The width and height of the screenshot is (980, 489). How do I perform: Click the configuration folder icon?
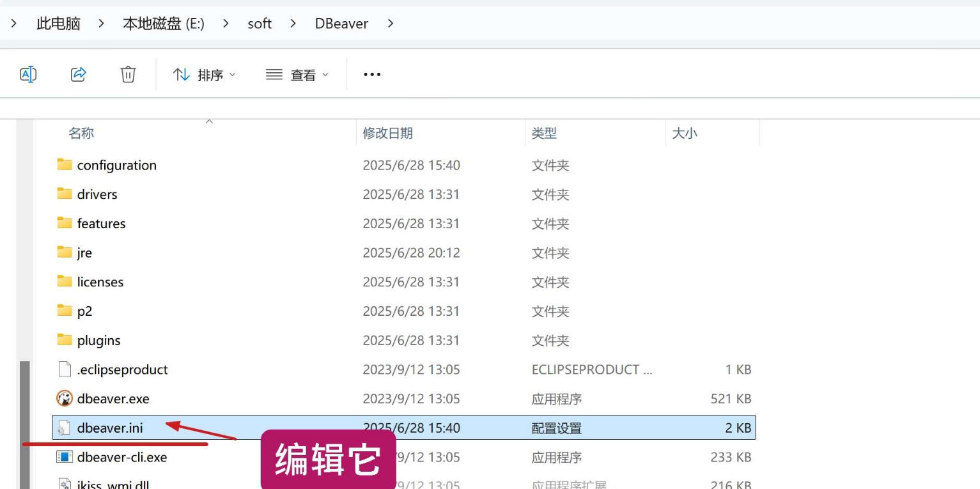[64, 165]
